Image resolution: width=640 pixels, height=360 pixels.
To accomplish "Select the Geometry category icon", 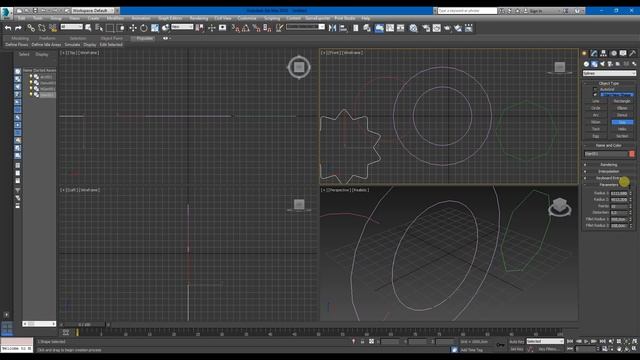I will pos(587,64).
